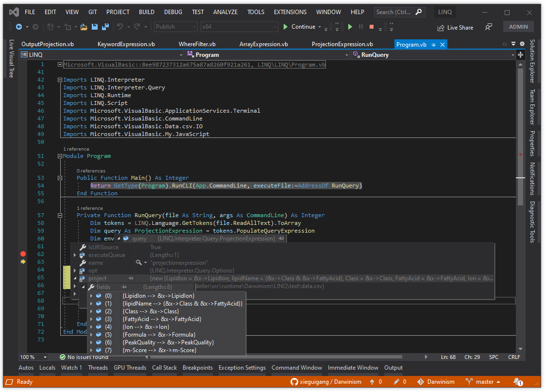The width and height of the screenshot is (545, 392).
Task: Click the Live Share button
Action: pyautogui.click(x=455, y=28)
